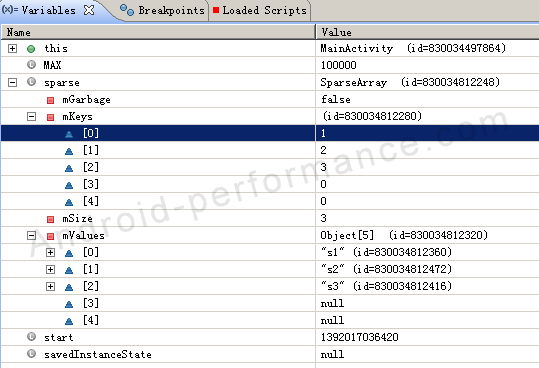Click the value 100000 for MAX

coord(339,65)
